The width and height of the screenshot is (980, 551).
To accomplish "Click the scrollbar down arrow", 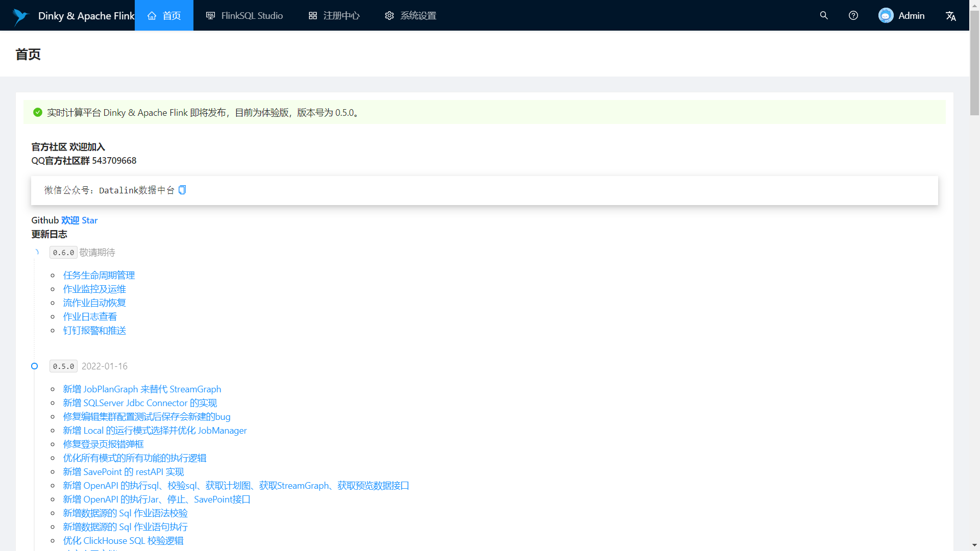I will tap(974, 545).
